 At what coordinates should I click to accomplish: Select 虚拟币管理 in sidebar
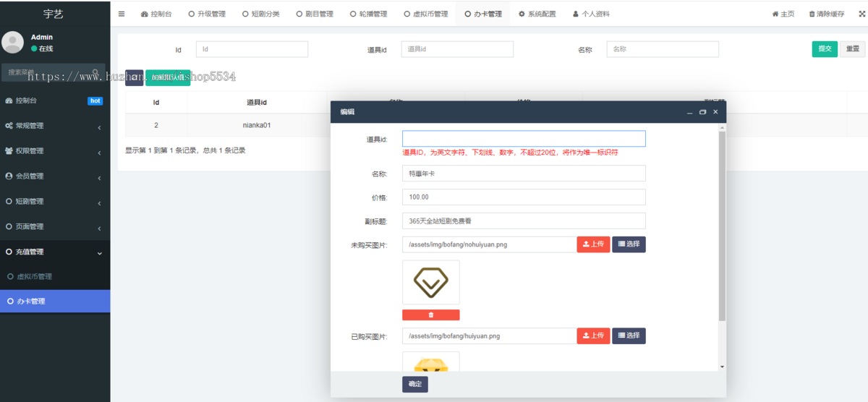click(x=34, y=277)
